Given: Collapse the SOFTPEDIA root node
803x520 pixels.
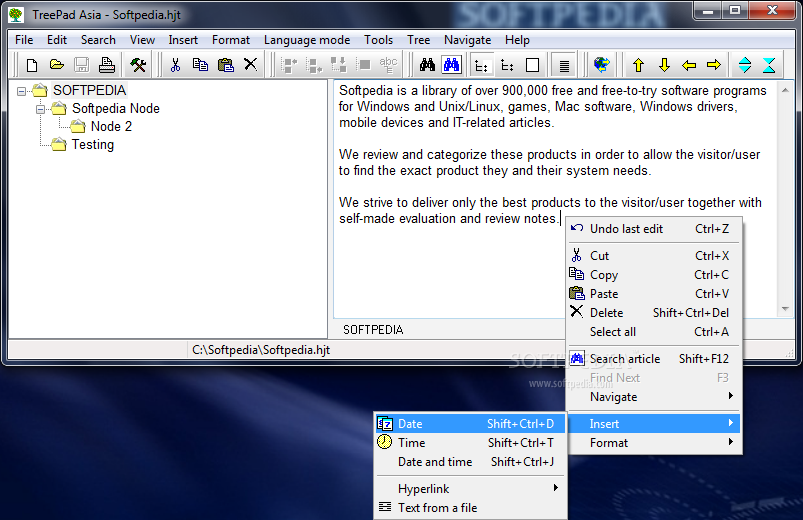Looking at the screenshot, I should click(21, 92).
